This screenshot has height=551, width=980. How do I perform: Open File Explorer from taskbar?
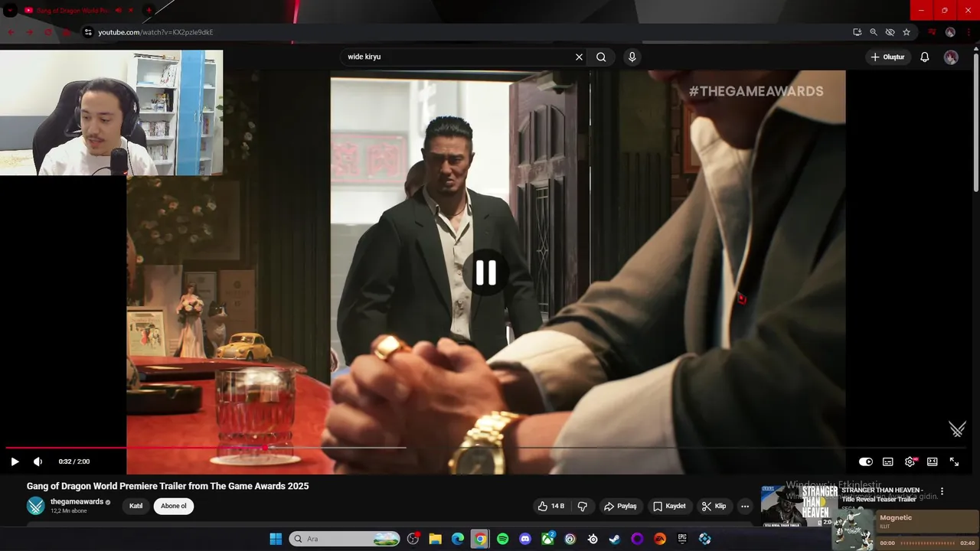point(435,539)
